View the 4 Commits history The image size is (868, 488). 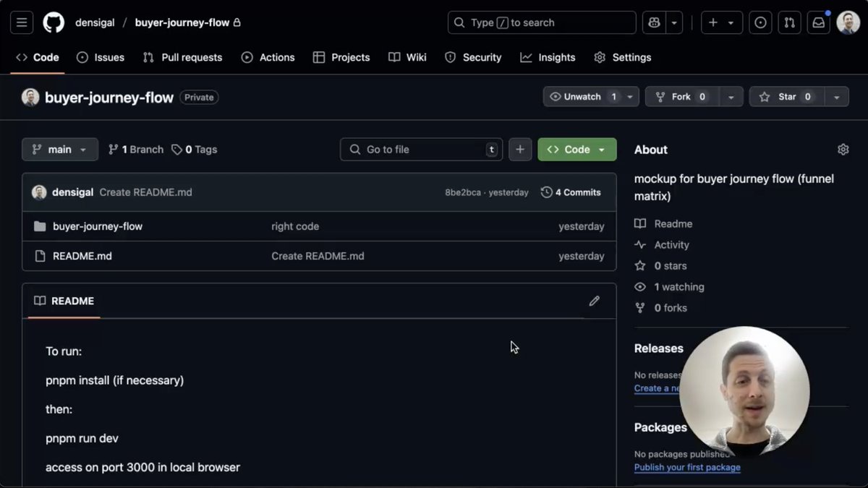click(571, 192)
